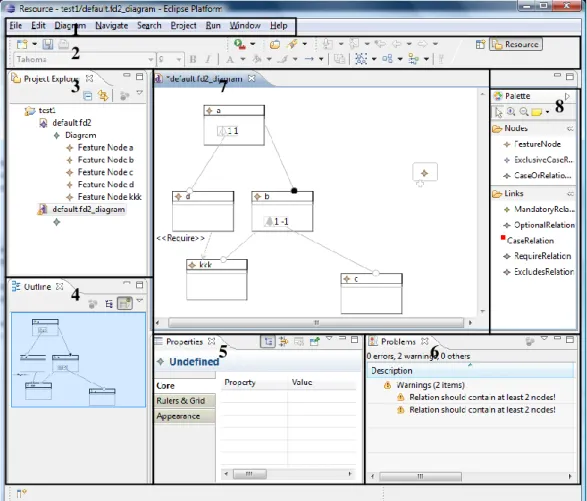Click the Outline view tab

37,287
